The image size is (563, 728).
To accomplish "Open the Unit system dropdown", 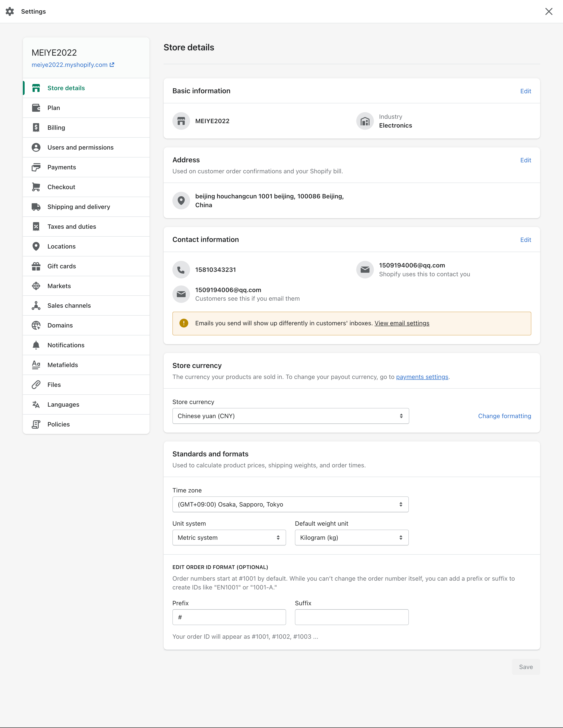I will point(229,538).
